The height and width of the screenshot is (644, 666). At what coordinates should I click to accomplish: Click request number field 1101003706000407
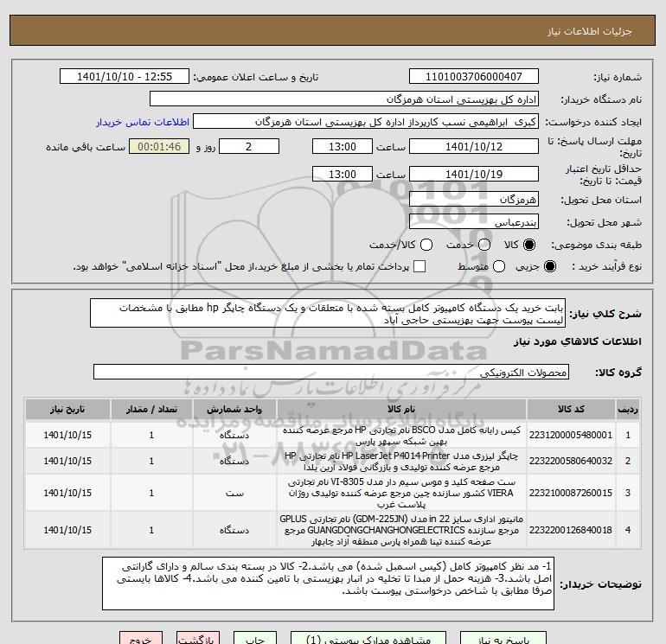tap(474, 77)
